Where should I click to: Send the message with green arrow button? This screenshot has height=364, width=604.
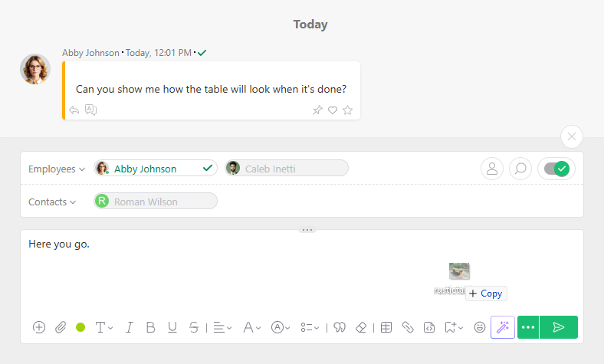point(559,327)
